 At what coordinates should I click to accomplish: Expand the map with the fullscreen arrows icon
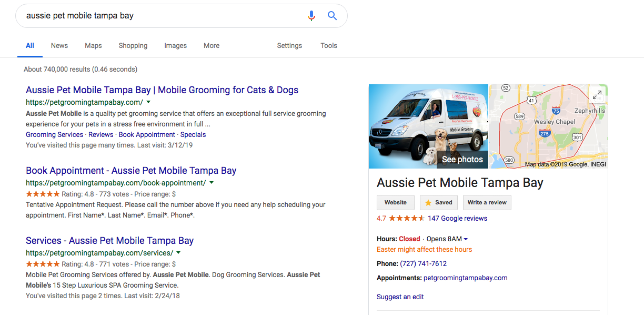(597, 95)
